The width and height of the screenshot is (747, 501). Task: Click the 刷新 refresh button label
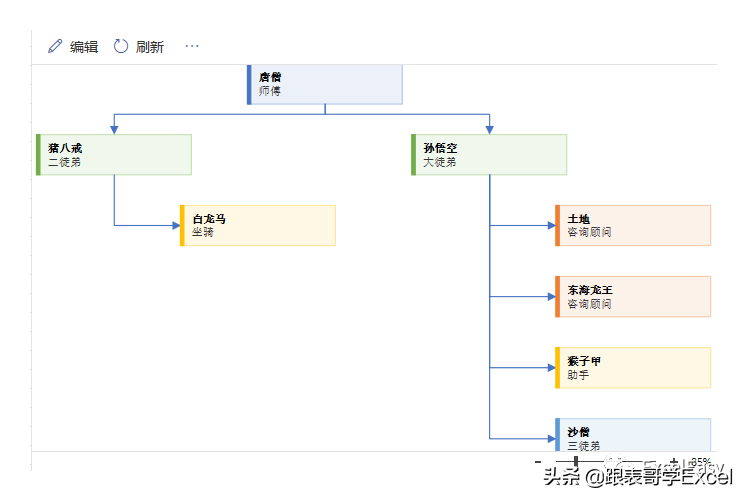tap(150, 47)
